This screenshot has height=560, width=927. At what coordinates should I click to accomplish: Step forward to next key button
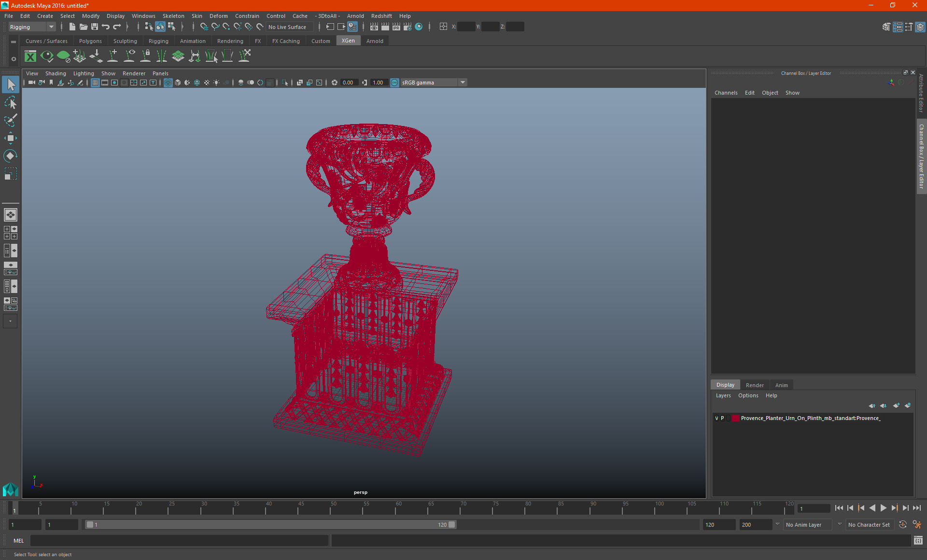pyautogui.click(x=894, y=508)
